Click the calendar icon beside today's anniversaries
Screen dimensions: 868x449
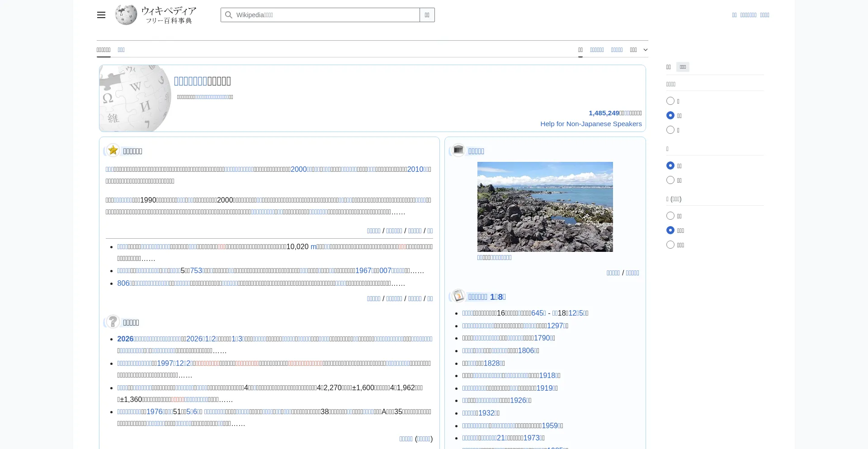tap(458, 296)
